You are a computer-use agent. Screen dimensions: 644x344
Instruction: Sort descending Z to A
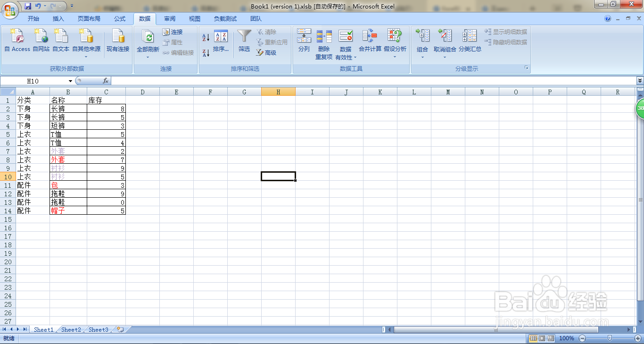point(206,53)
